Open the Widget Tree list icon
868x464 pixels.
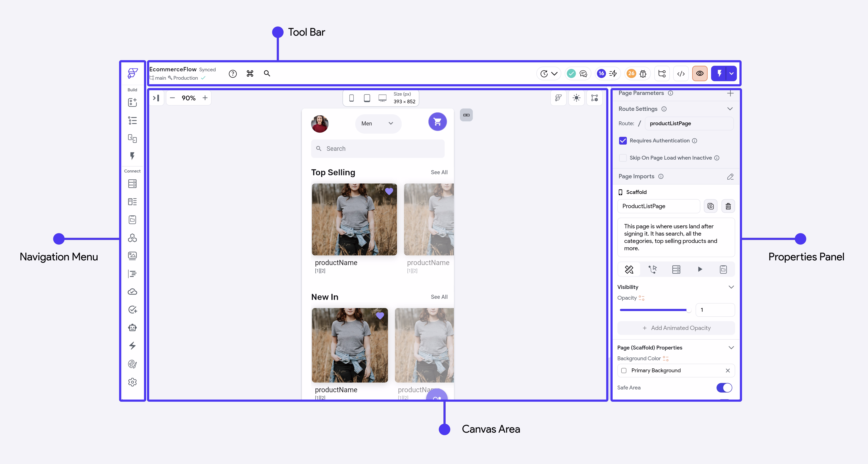click(132, 121)
